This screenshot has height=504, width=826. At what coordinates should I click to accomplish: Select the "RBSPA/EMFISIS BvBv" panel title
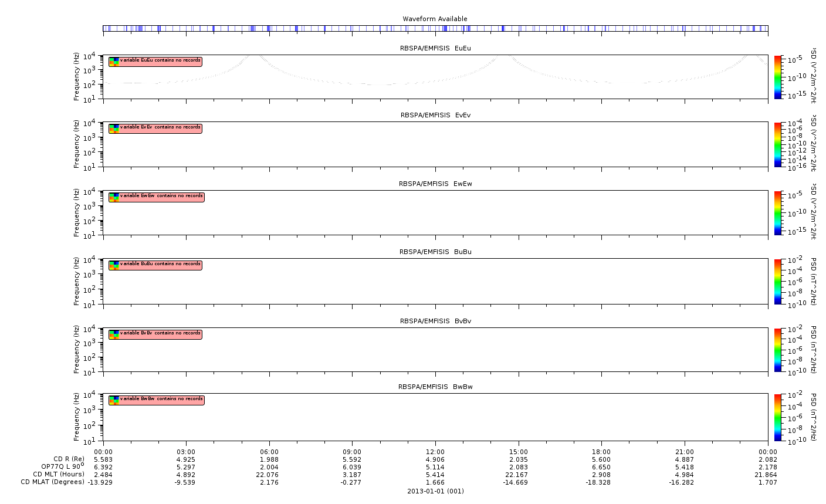coord(435,321)
